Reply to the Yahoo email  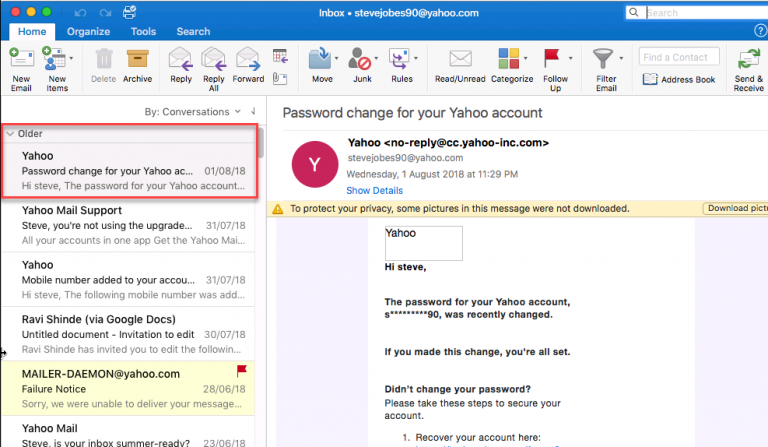pyautogui.click(x=181, y=65)
